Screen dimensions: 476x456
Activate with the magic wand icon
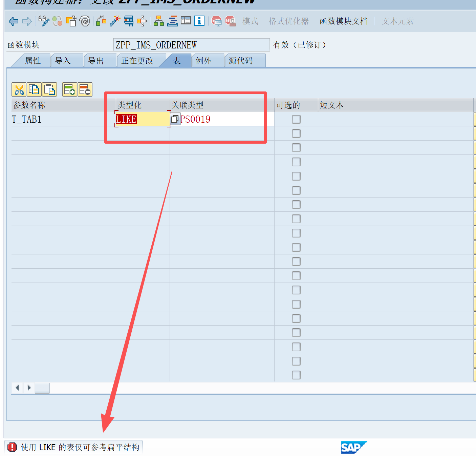pos(115,21)
